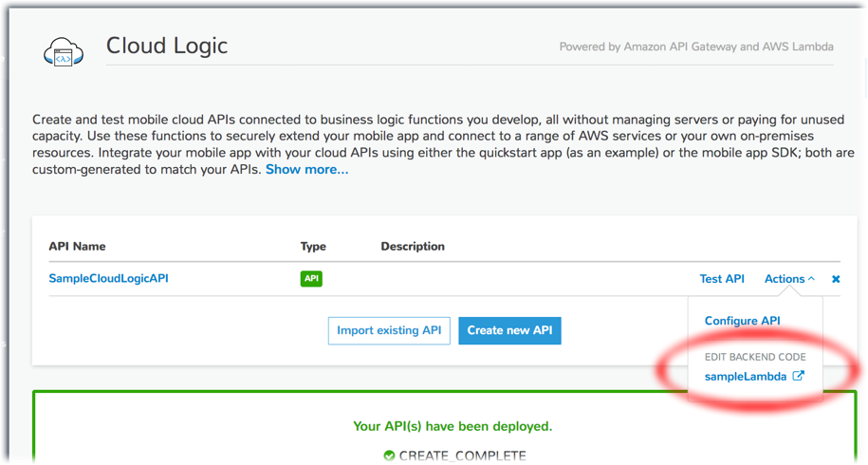Collapse the Actions menu via its chevron

[811, 278]
